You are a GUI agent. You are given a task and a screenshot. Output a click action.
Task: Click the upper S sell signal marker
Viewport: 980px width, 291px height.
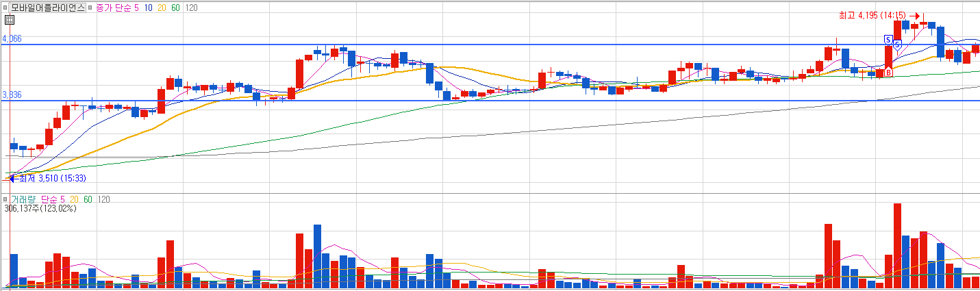(x=888, y=39)
